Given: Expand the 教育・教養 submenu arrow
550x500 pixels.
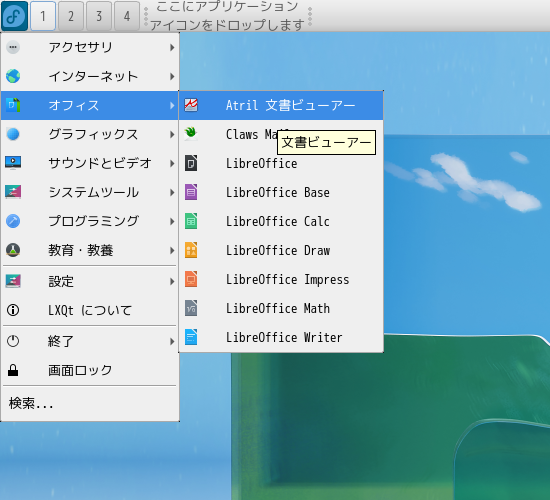Looking at the screenshot, I should pyautogui.click(x=172, y=250).
